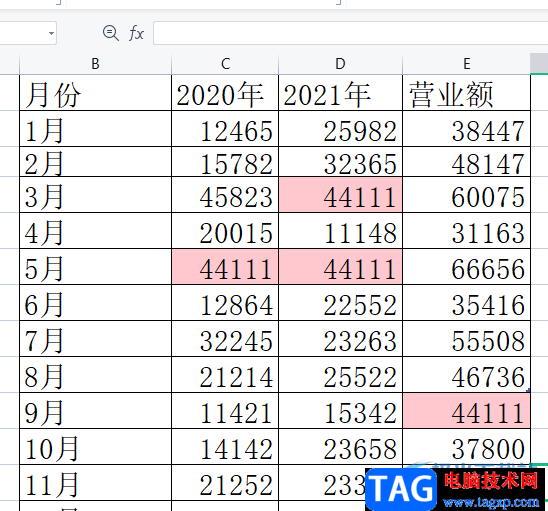
Task: Click cell with value 60075
Action: (467, 195)
